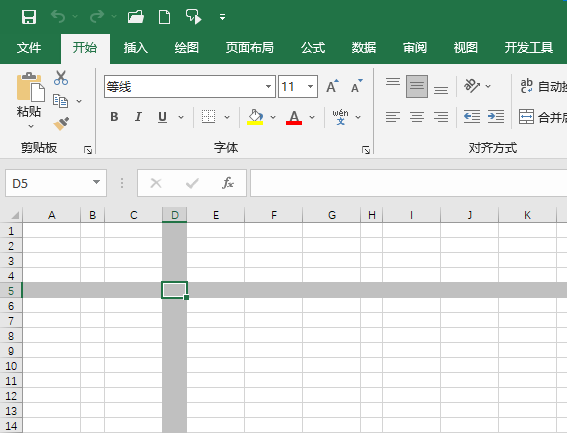567x433 pixels.
Task: Toggle align text left
Action: 393,117
